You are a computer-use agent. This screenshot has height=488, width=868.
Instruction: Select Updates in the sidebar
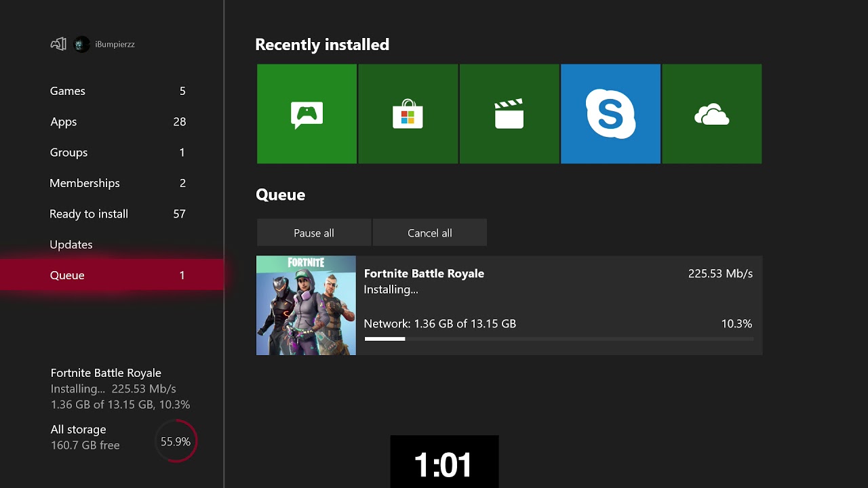[x=112, y=245]
